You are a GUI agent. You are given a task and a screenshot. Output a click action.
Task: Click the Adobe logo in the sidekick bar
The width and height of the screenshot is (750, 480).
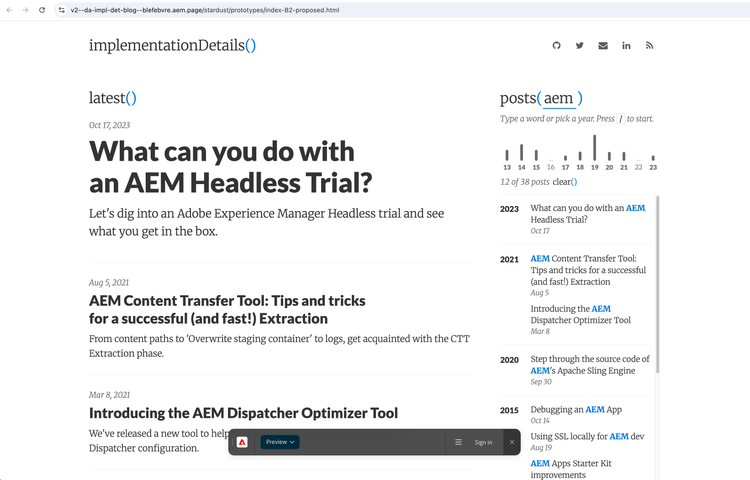coord(242,442)
